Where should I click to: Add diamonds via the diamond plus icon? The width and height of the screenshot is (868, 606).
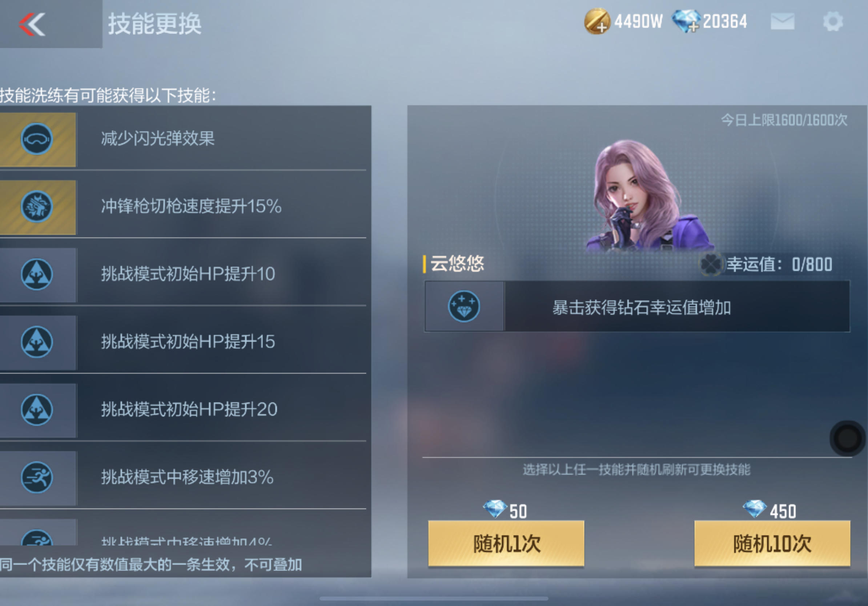pos(687,21)
